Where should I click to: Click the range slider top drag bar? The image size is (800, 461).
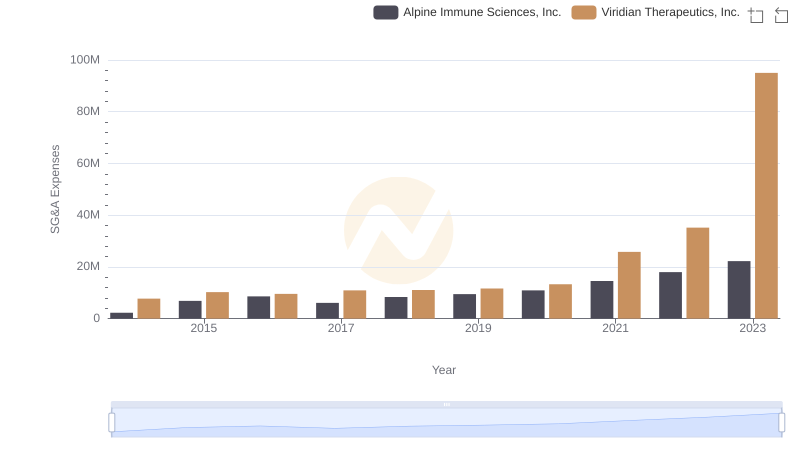[446, 404]
